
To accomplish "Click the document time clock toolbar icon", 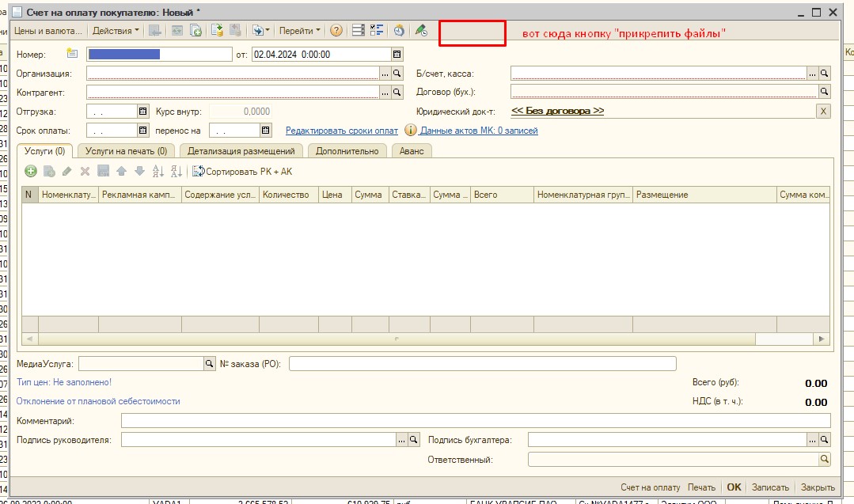I will tap(399, 31).
